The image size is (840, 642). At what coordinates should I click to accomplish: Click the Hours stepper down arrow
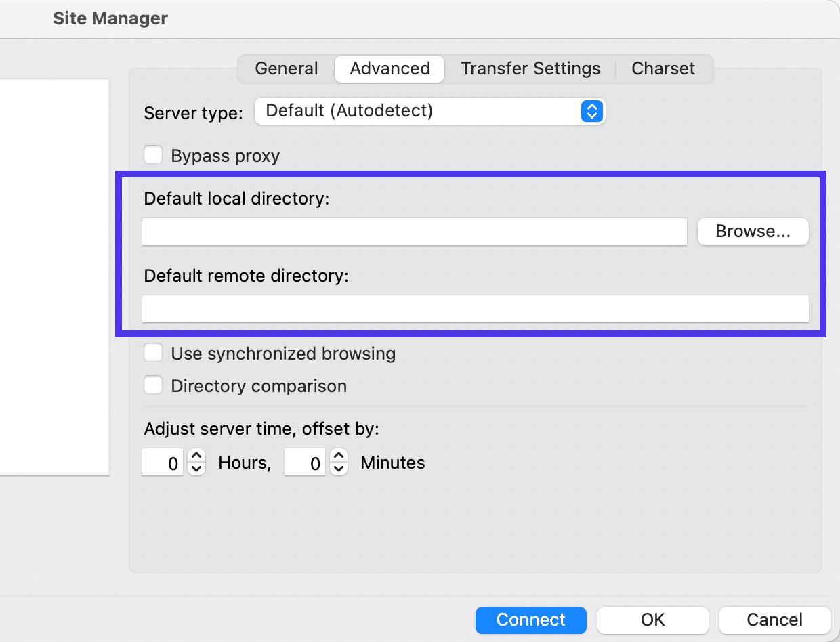(196, 468)
